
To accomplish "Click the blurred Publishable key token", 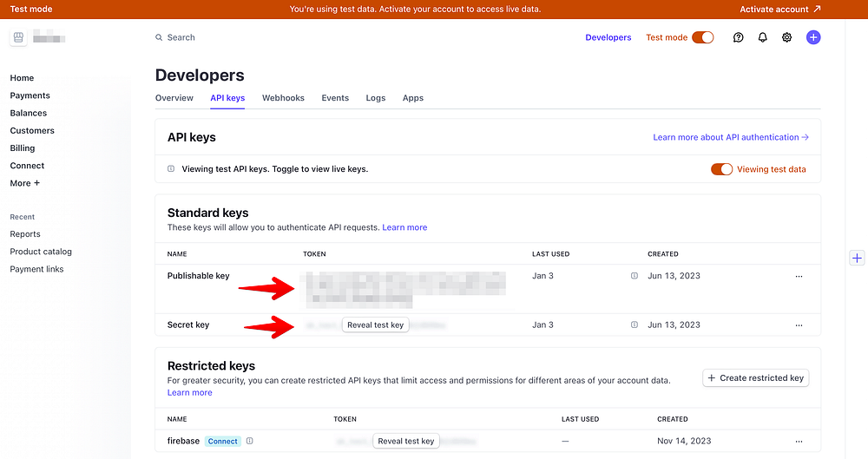I will click(405, 290).
